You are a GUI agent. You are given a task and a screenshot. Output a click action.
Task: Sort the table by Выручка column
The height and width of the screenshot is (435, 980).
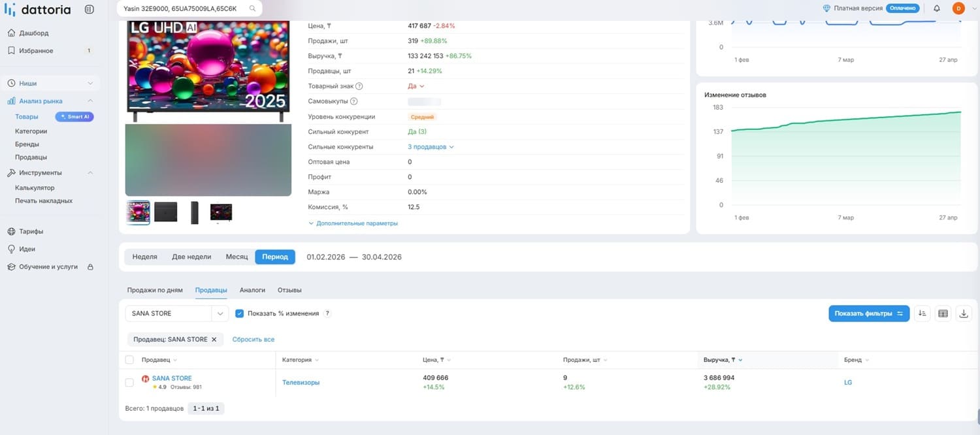tap(723, 360)
